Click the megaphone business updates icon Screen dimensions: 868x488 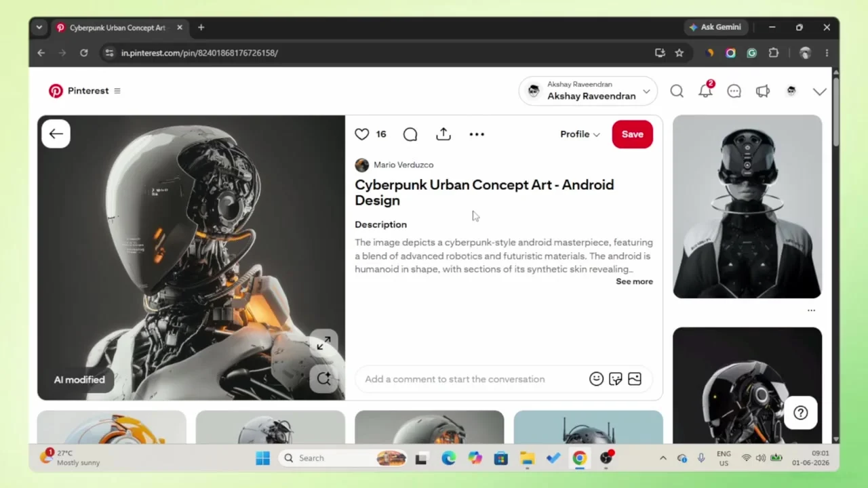[763, 91]
